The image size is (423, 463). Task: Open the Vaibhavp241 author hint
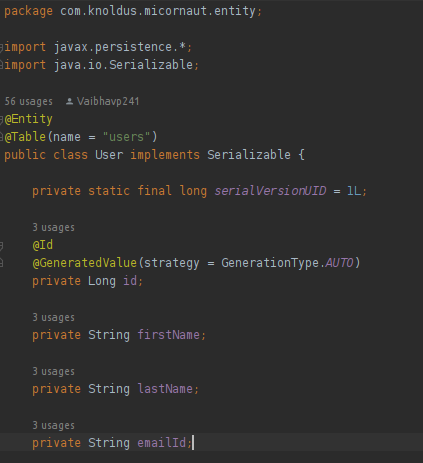tap(108, 101)
